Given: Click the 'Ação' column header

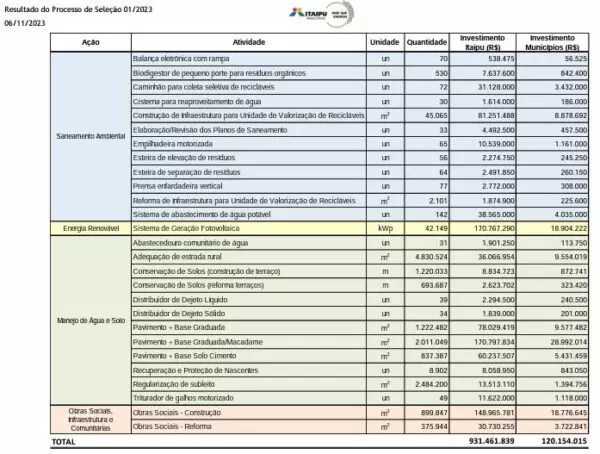Looking at the screenshot, I should pos(90,44).
